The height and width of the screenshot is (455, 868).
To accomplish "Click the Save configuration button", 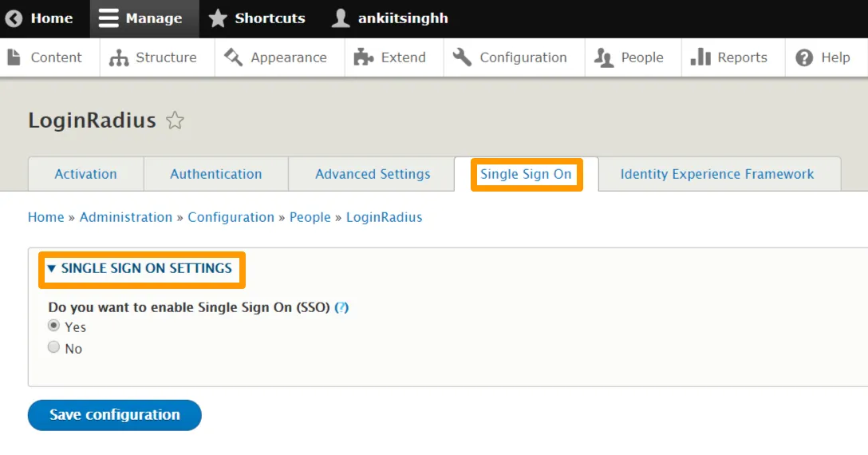I will tap(114, 414).
